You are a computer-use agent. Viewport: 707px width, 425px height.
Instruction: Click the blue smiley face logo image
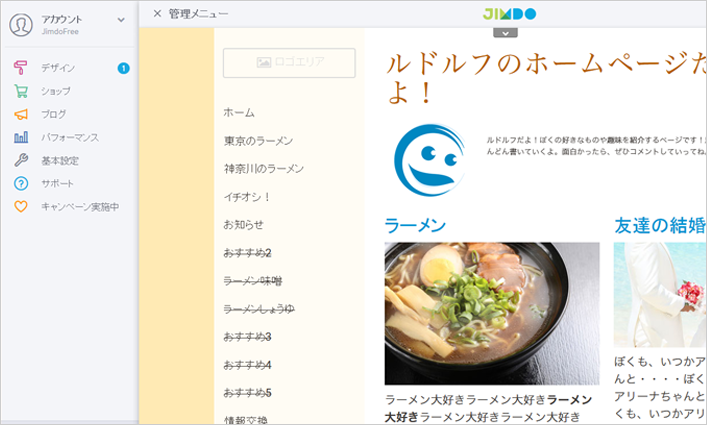pos(430,160)
